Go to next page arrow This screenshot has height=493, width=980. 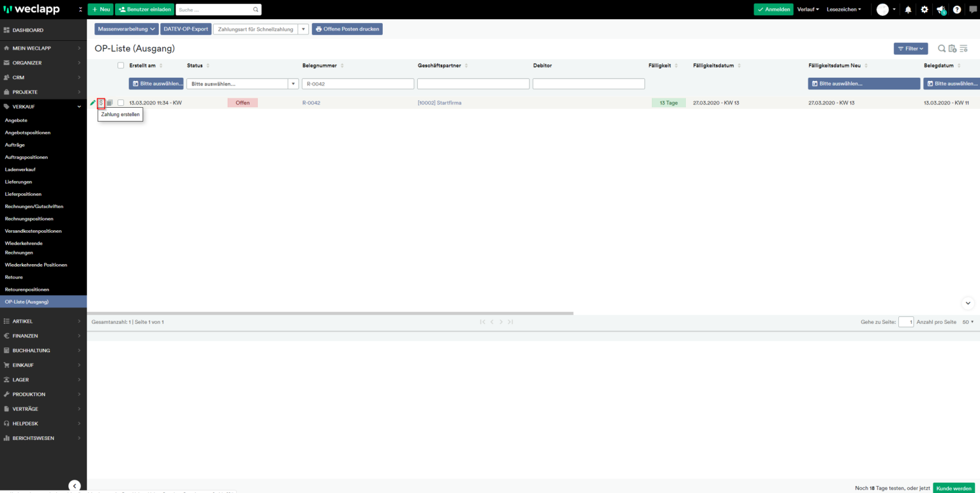[x=501, y=322]
